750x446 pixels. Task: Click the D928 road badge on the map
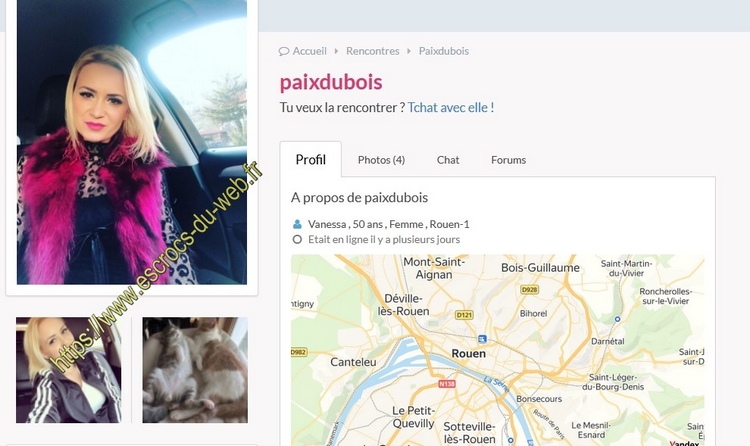click(529, 290)
